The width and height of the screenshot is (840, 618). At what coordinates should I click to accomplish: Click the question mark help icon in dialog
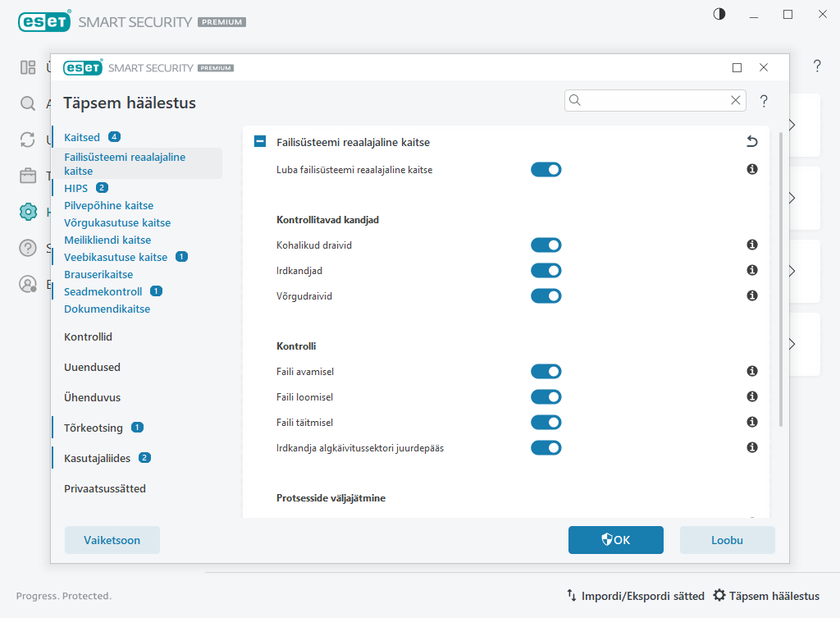(764, 101)
